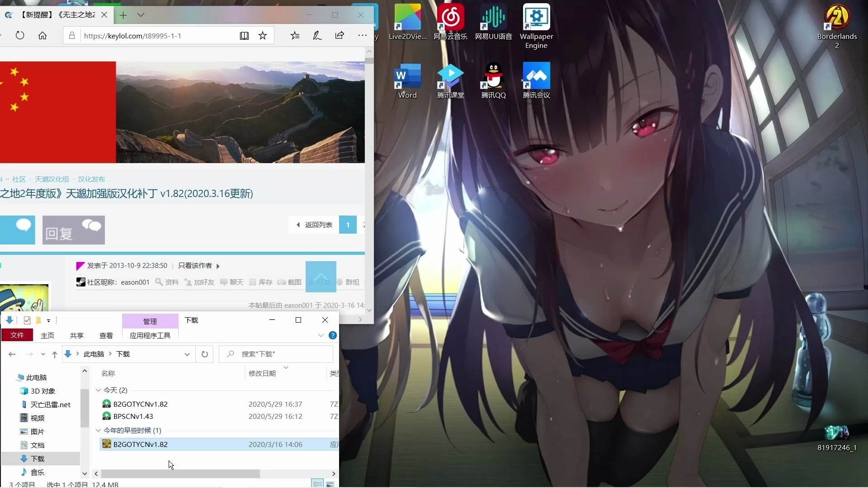Share this page using the share icon
This screenshot has height=488, width=868.
point(340,35)
